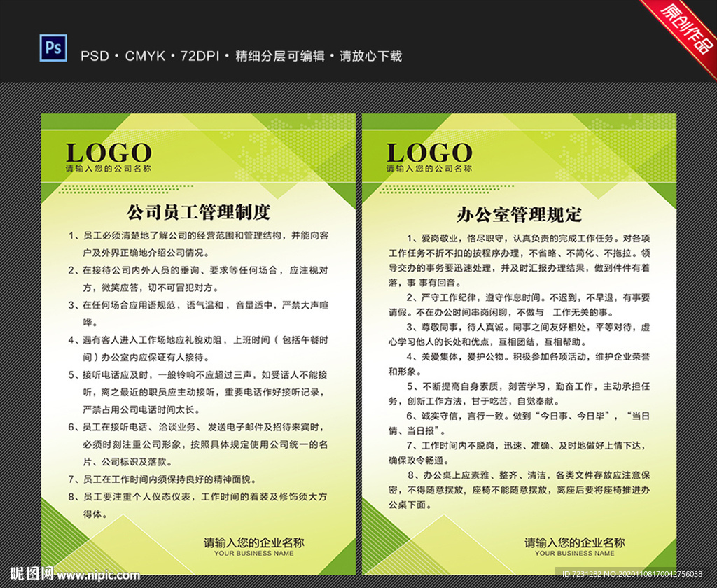
Task: Click the red 原创作品 corner ribbon
Action: [683, 33]
